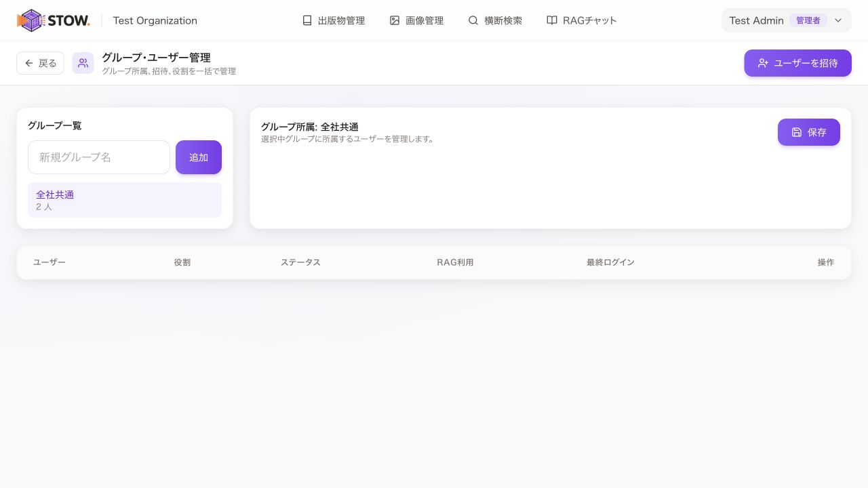
Task: Switch to RAGチャット page
Action: point(582,20)
